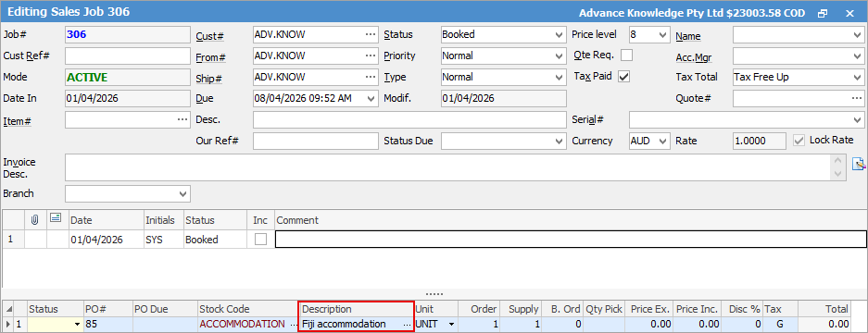868x333 pixels.
Task: Open the Ship# lookup ellipsis button
Action: (x=371, y=77)
